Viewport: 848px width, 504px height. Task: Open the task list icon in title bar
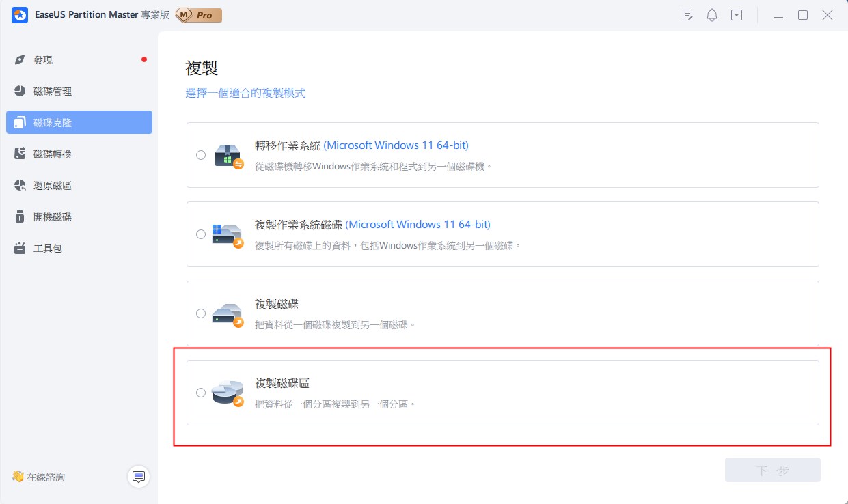pyautogui.click(x=687, y=15)
